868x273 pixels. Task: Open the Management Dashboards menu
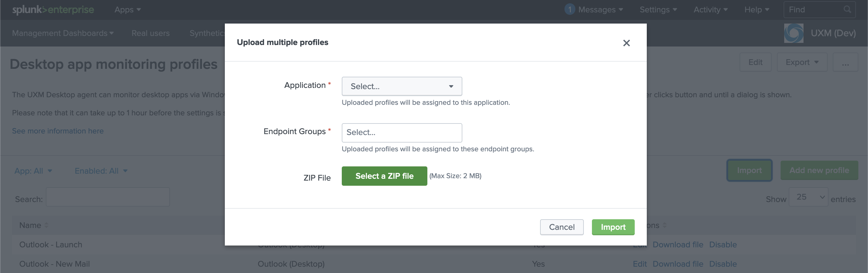pyautogui.click(x=63, y=33)
